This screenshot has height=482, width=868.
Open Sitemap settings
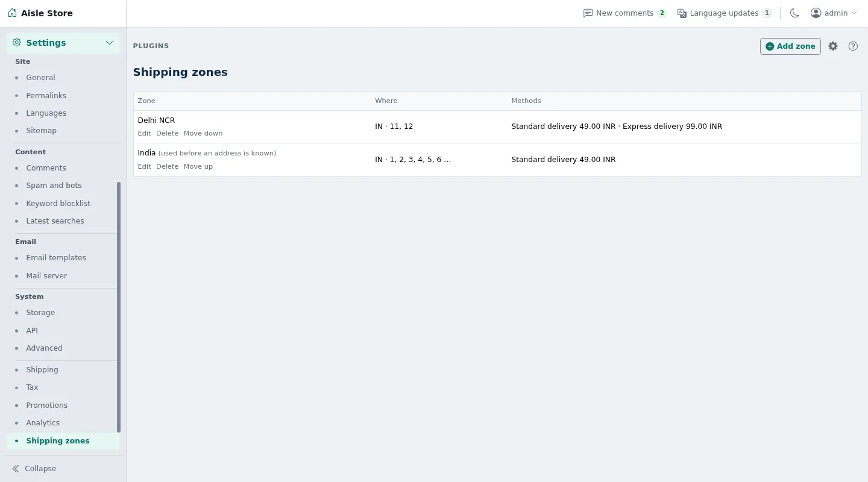41,131
